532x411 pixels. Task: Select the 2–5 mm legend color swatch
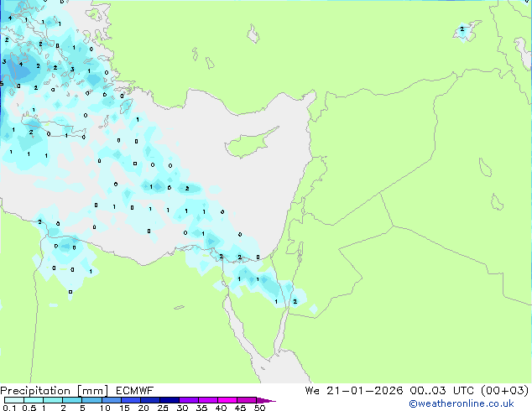point(72,400)
